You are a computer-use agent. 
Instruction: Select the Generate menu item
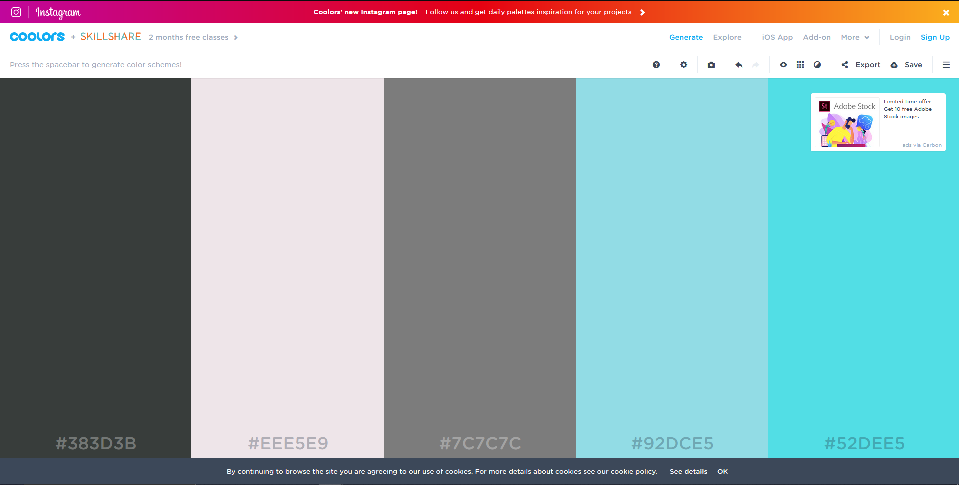pos(686,37)
